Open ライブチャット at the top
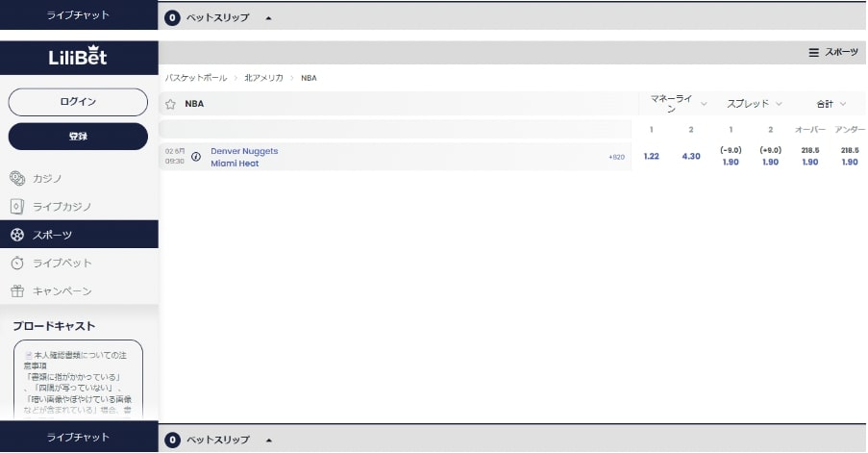This screenshot has height=453, width=868. coord(79,15)
